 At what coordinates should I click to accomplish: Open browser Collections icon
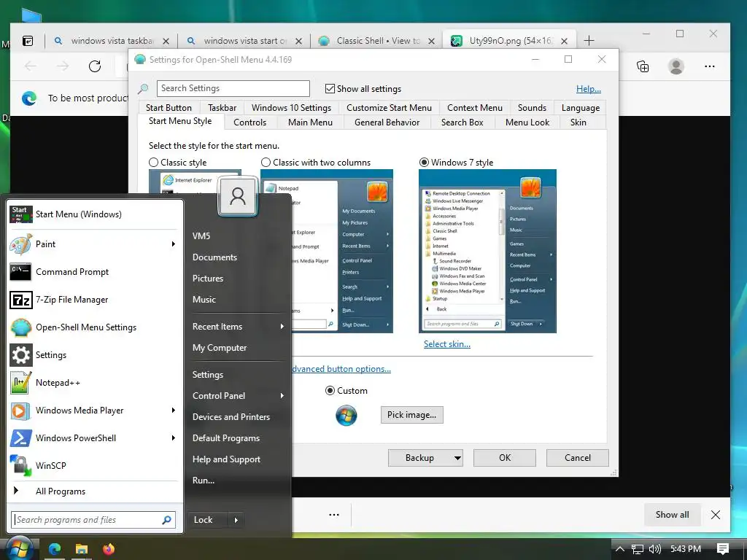pyautogui.click(x=643, y=66)
